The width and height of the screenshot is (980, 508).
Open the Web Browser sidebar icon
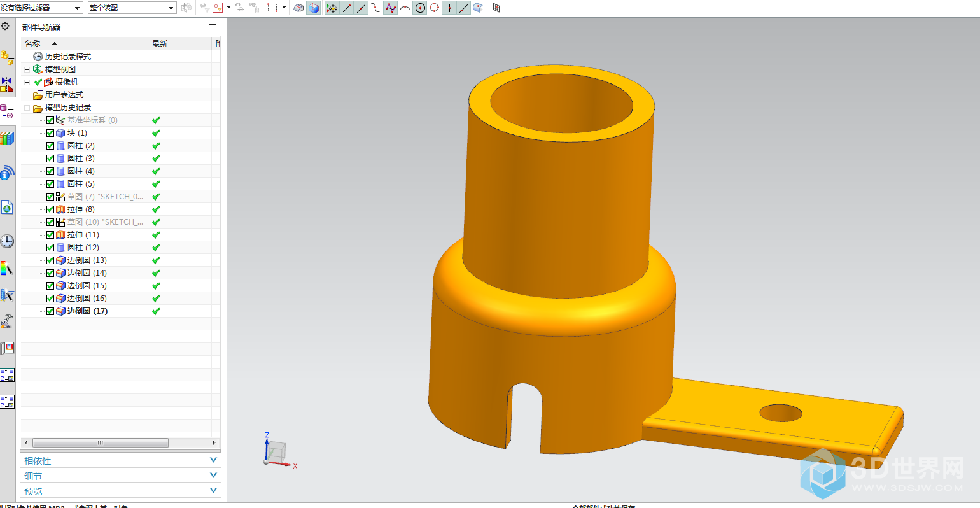[7, 208]
